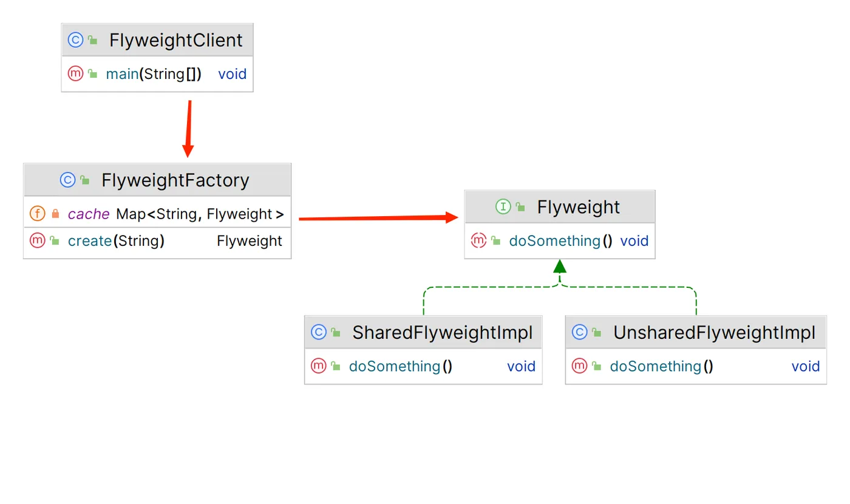Click the Flyweight return type of create
This screenshot has height=504, width=850.
click(x=250, y=241)
